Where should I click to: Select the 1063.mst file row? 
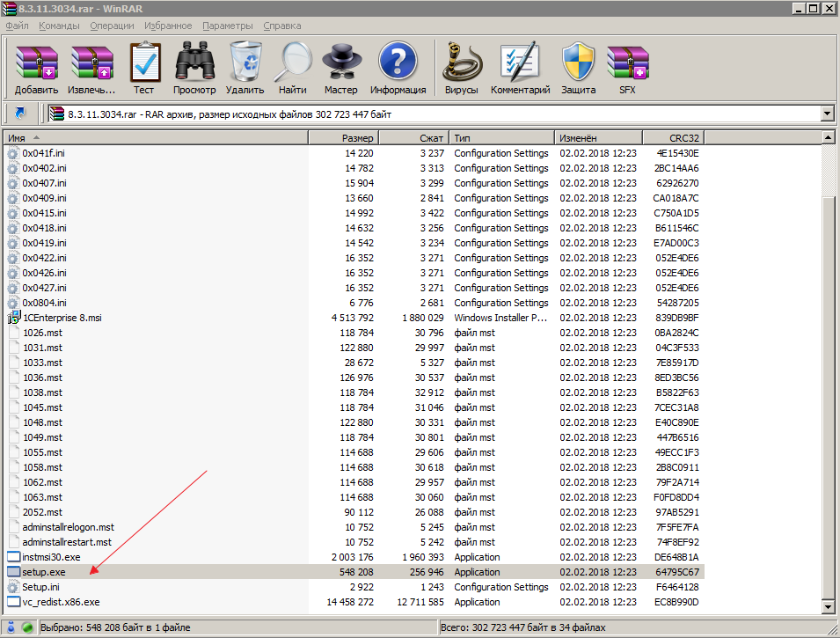pos(354,497)
